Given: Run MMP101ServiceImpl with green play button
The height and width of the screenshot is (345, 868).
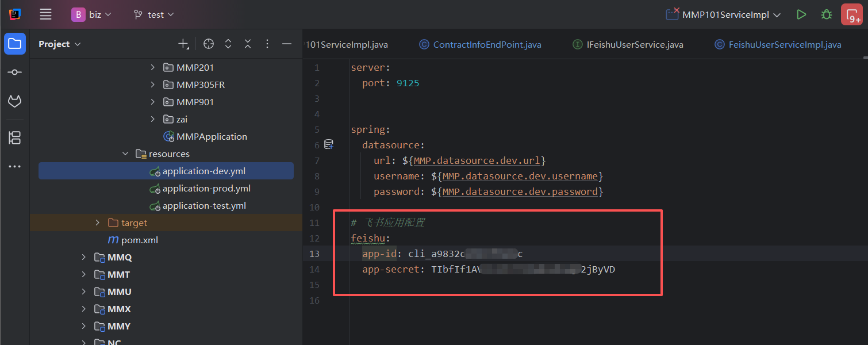Looking at the screenshot, I should pos(801,14).
